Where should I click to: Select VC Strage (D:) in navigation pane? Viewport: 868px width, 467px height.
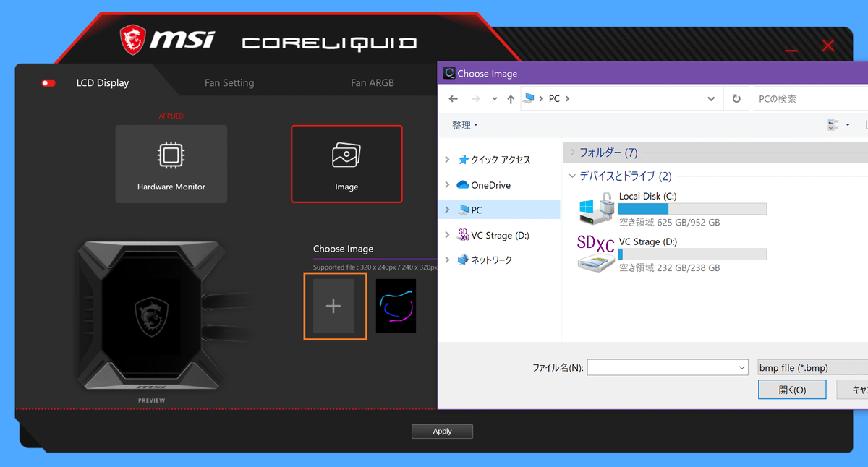[x=494, y=235]
